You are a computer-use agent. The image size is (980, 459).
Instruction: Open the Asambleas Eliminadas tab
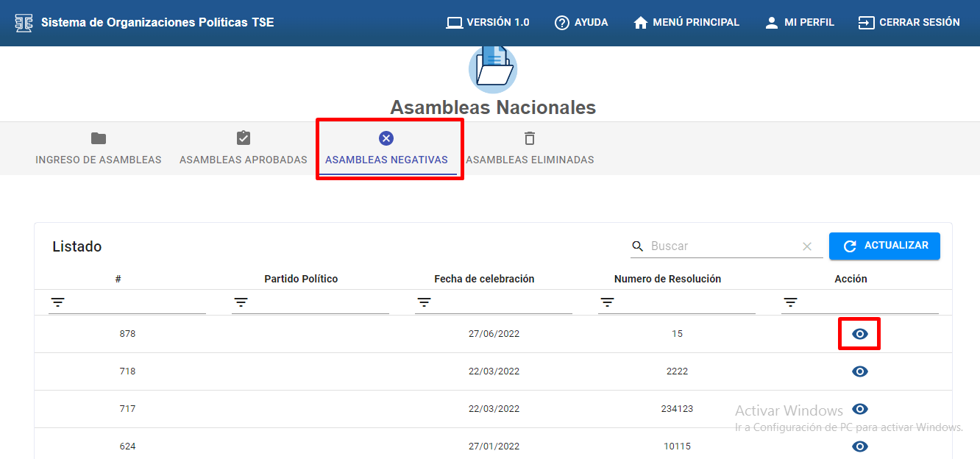(x=530, y=149)
